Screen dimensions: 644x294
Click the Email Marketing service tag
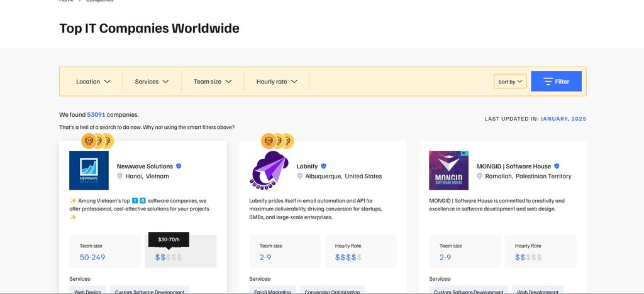click(x=272, y=290)
